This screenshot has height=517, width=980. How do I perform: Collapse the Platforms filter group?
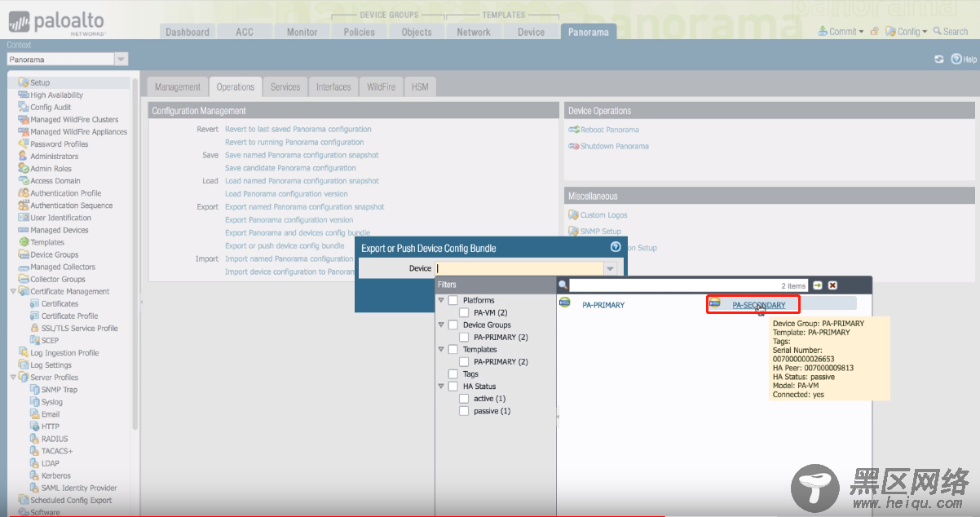coord(441,300)
